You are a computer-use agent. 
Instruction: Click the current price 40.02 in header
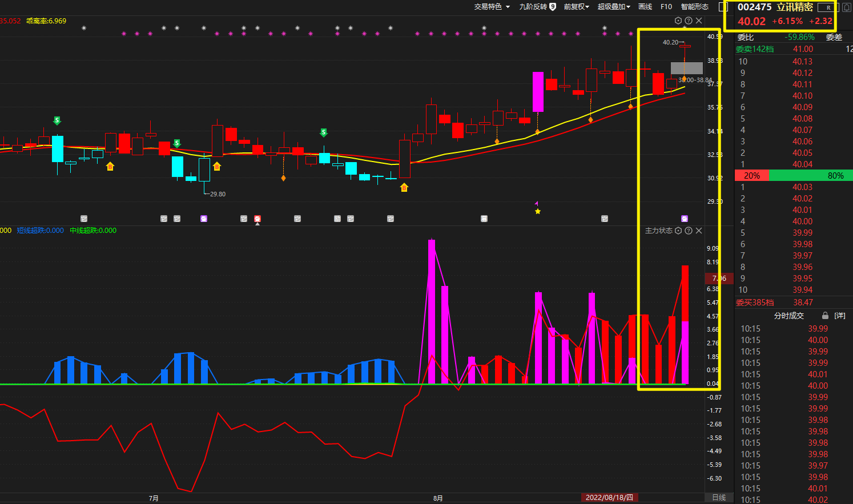(751, 21)
